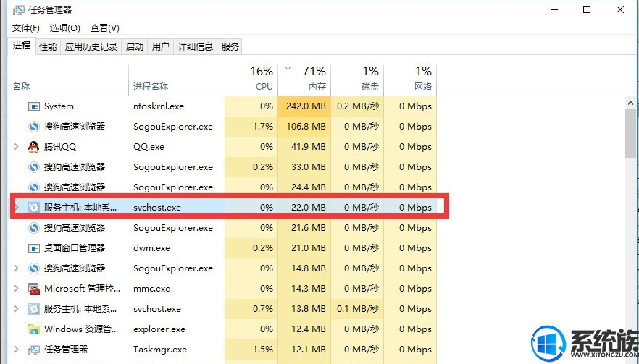
Task: Switch to the 用户 tab
Action: tap(161, 47)
